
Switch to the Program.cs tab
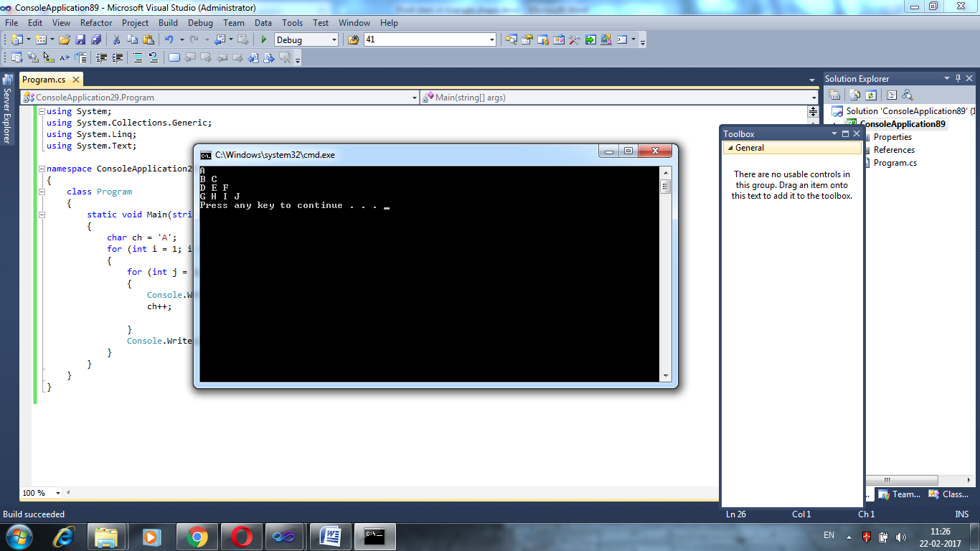pyautogui.click(x=45, y=79)
